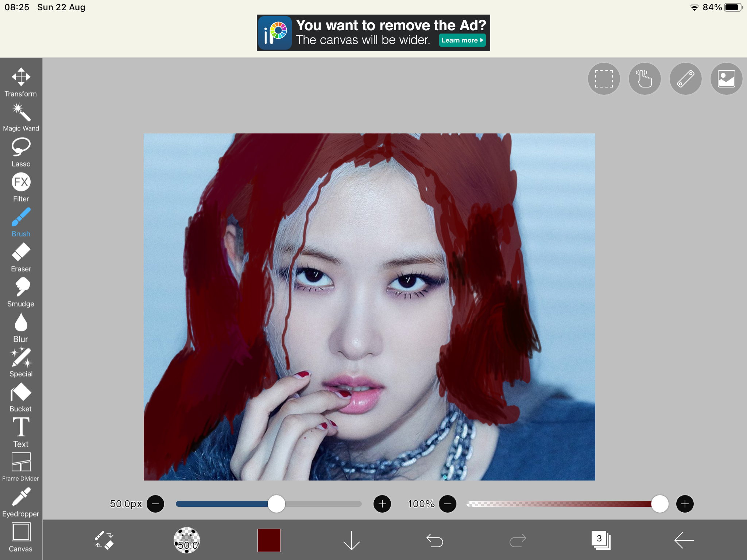Toggle the selection mode icon
This screenshot has height=560, width=747.
click(604, 78)
